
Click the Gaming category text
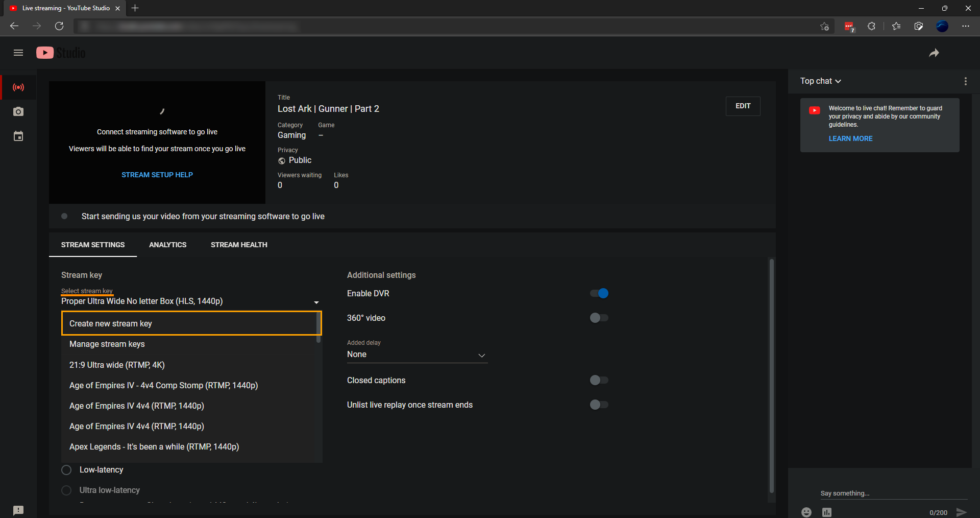[x=291, y=135]
